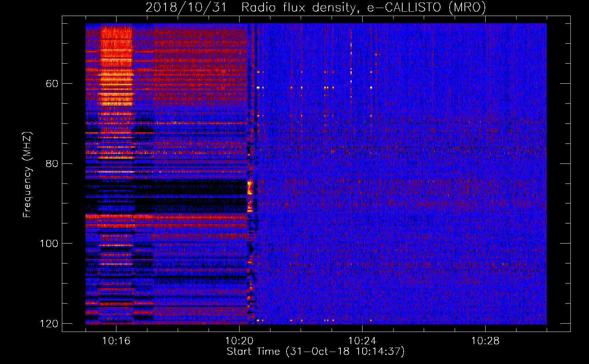Viewport: 589px width, 364px height.
Task: Click the 10:24 time tick label
Action: point(362,341)
